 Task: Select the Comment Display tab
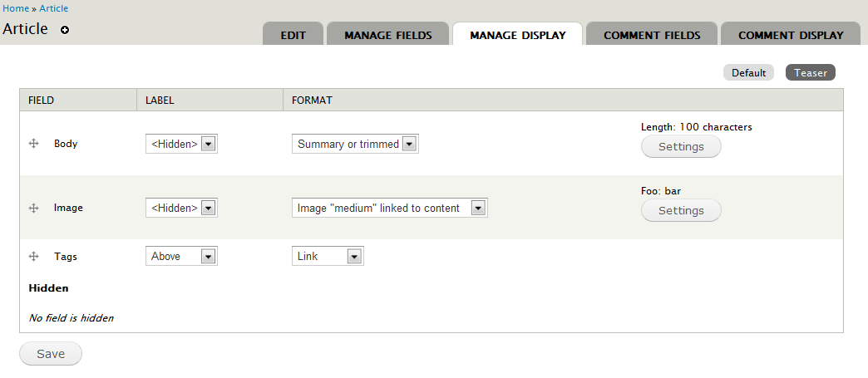(790, 35)
